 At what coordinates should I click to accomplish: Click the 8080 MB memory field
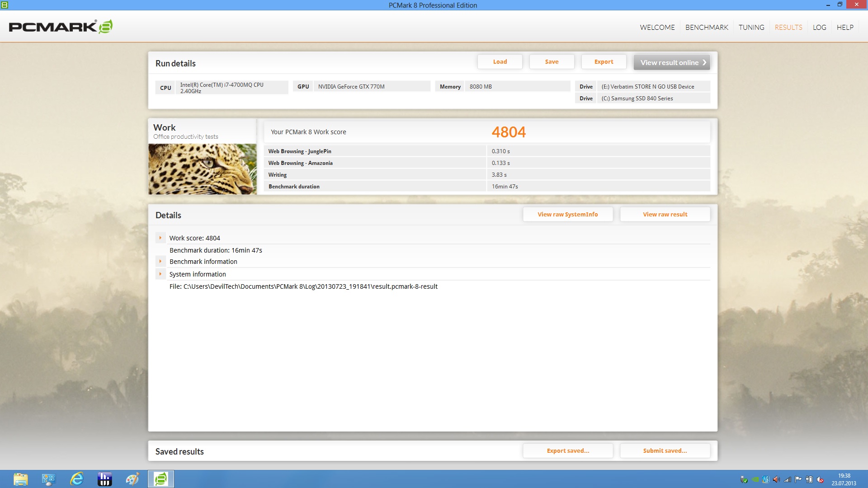517,86
